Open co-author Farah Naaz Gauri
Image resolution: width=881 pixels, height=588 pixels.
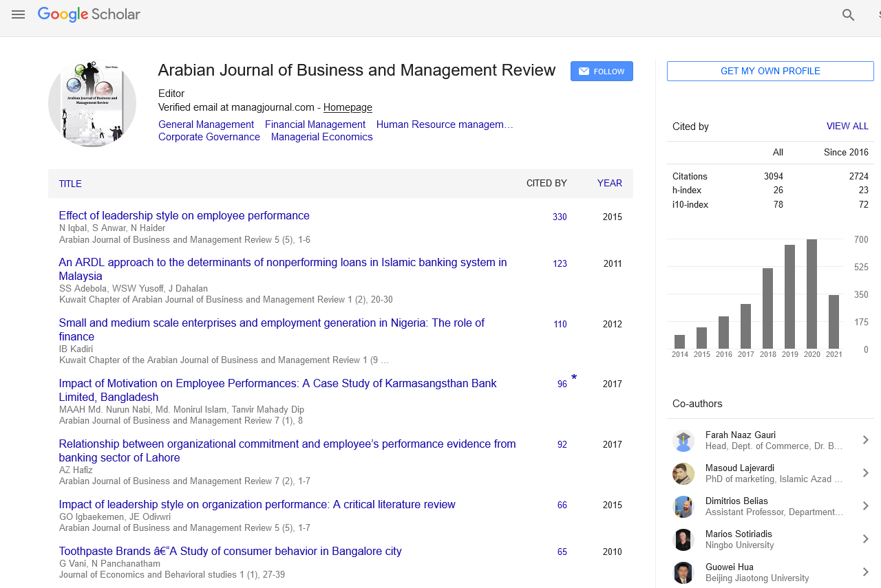[741, 435]
